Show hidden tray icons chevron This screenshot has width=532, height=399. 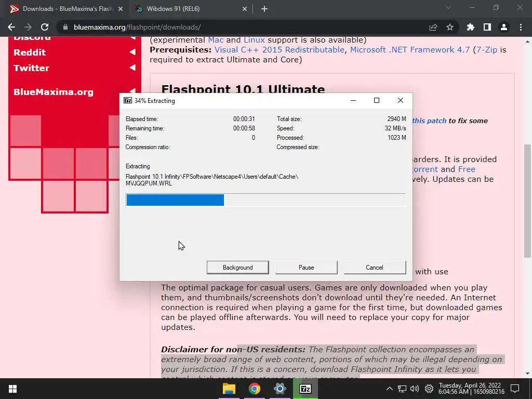click(390, 389)
